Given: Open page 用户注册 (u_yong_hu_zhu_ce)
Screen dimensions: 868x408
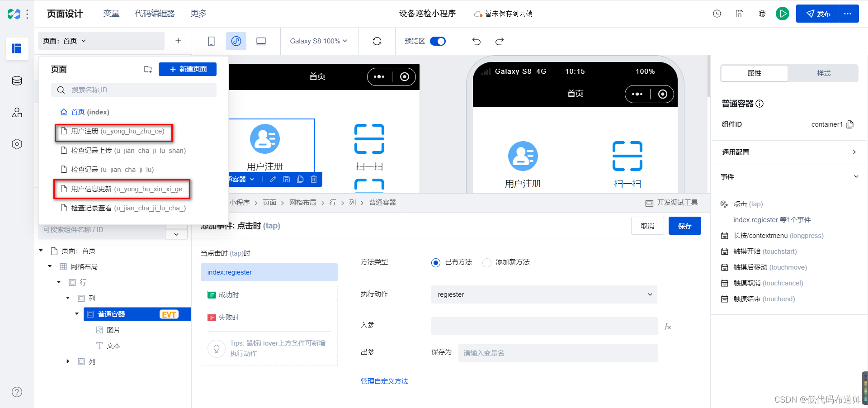Looking at the screenshot, I should point(114,131).
